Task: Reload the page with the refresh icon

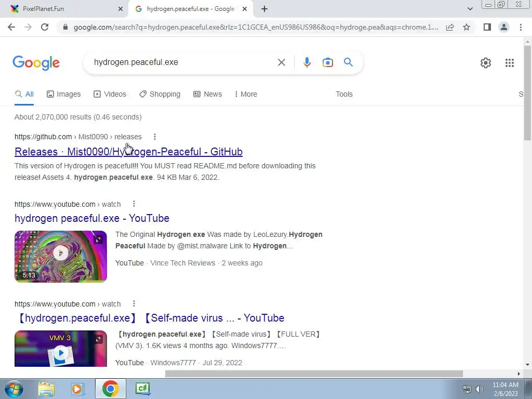Action: (x=45, y=27)
